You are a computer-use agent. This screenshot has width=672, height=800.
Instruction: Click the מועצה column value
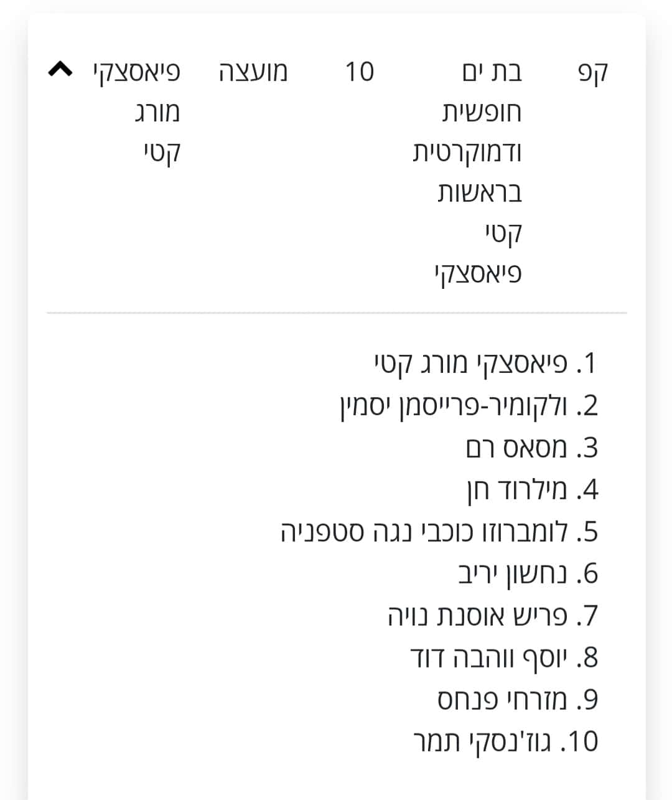253,72
